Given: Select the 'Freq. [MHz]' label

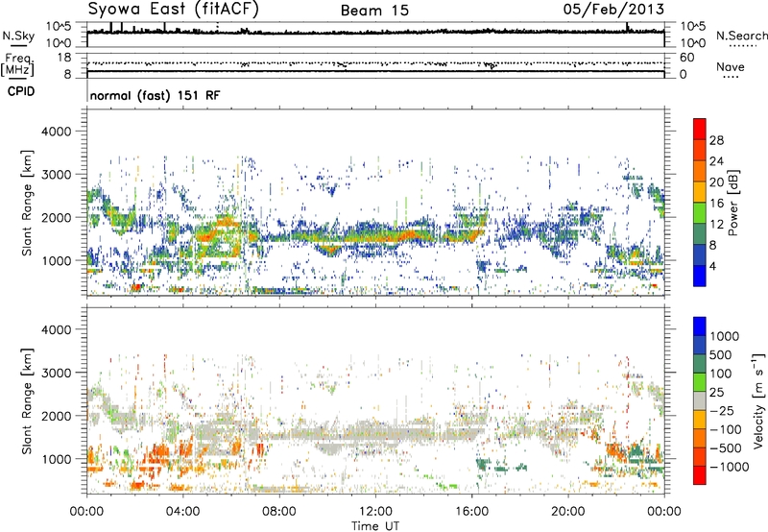Looking at the screenshot, I should [x=17, y=65].
